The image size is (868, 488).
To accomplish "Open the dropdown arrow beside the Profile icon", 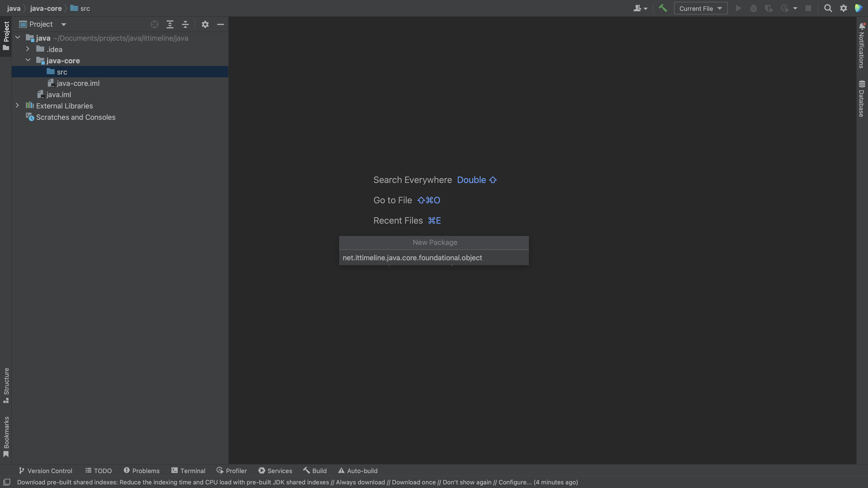I will [x=795, y=8].
